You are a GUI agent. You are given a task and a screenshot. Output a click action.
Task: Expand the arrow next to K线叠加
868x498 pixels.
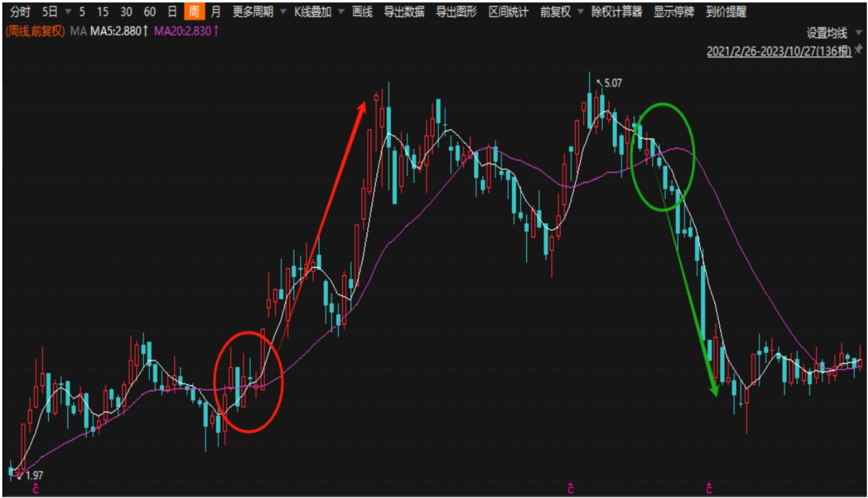341,11
